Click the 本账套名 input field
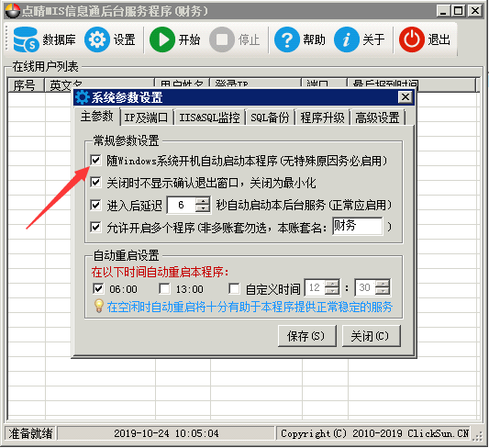 (358, 226)
